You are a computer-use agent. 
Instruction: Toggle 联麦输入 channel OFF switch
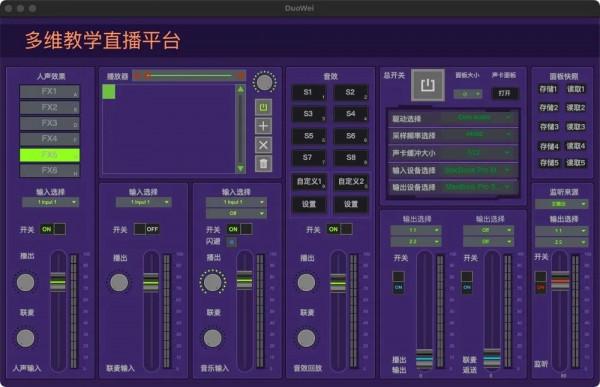pyautogui.click(x=147, y=229)
